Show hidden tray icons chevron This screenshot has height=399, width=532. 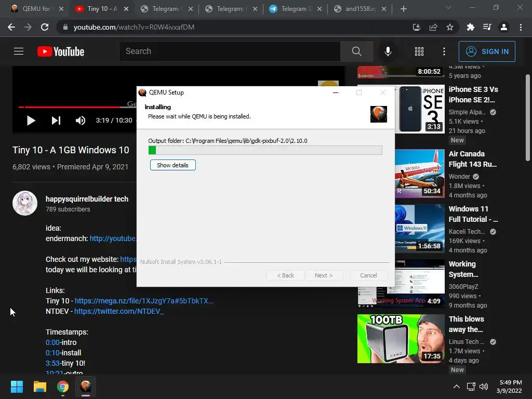coord(457,387)
